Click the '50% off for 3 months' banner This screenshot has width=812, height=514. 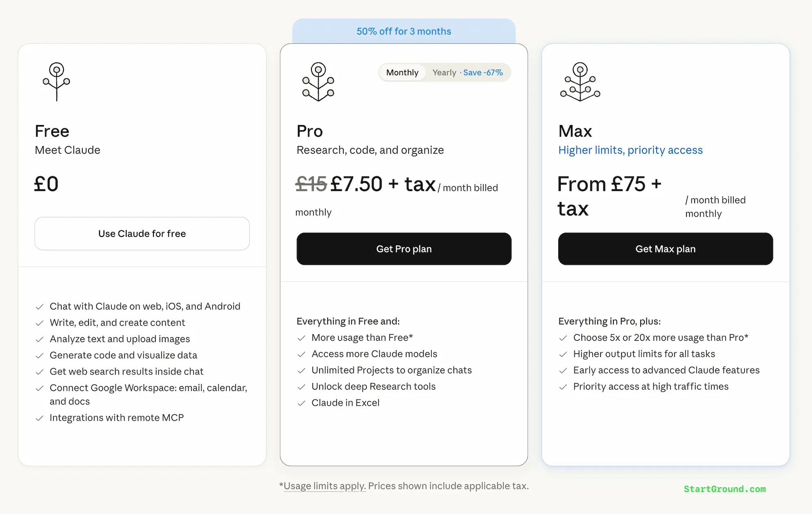[404, 31]
